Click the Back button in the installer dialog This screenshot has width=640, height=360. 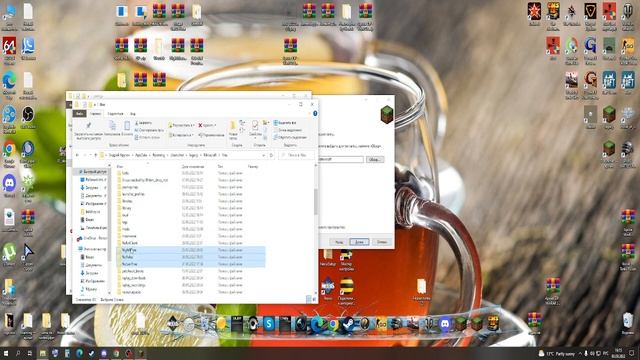tap(338, 242)
